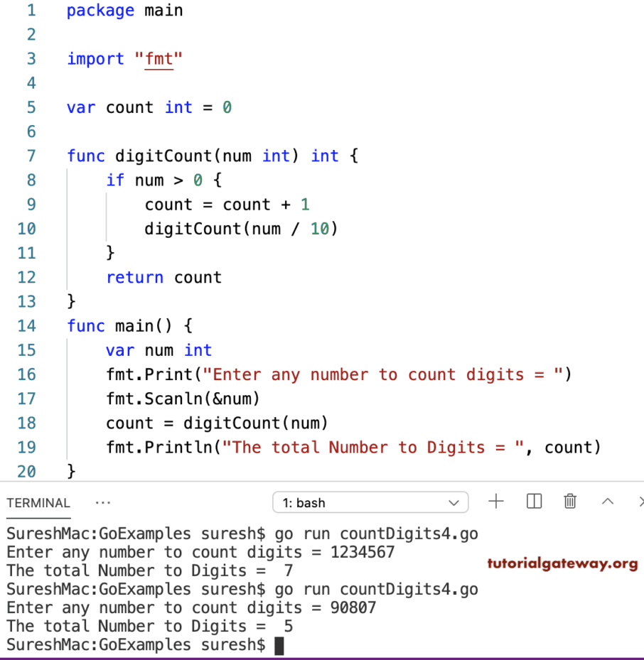The image size is (644, 660).
Task: Open a new terminal with the plus icon
Action: click(495, 502)
